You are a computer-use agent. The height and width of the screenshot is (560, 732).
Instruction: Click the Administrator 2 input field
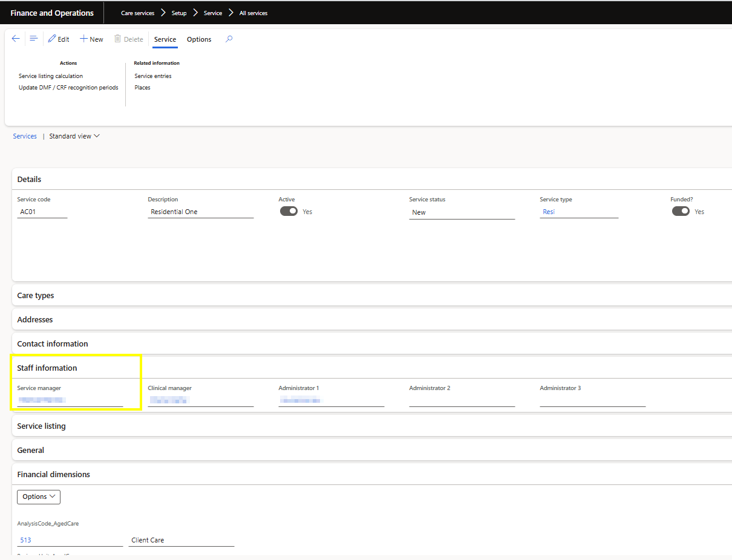(462, 400)
